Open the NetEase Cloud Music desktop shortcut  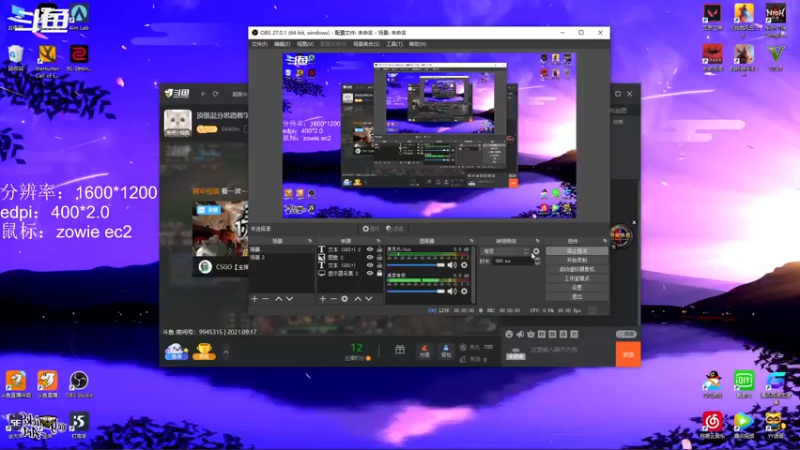(x=712, y=425)
